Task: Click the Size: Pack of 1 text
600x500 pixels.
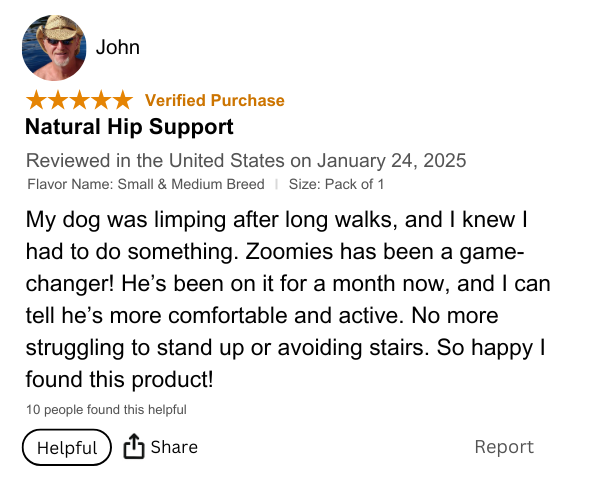Action: [336, 184]
